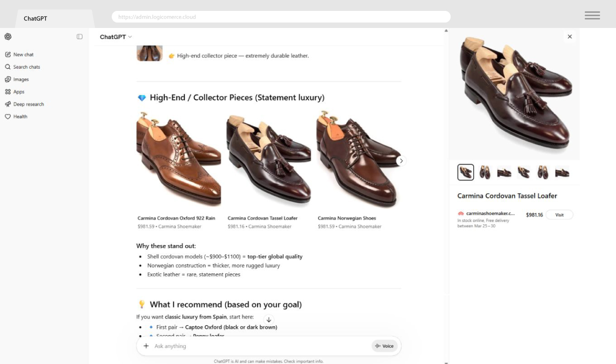The height and width of the screenshot is (364, 616).
Task: Select the sixth gallery thumbnail
Action: (562, 172)
